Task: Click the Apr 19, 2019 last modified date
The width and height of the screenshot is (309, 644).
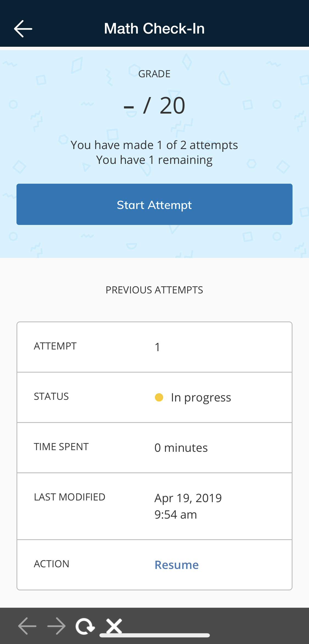Action: [x=188, y=498]
